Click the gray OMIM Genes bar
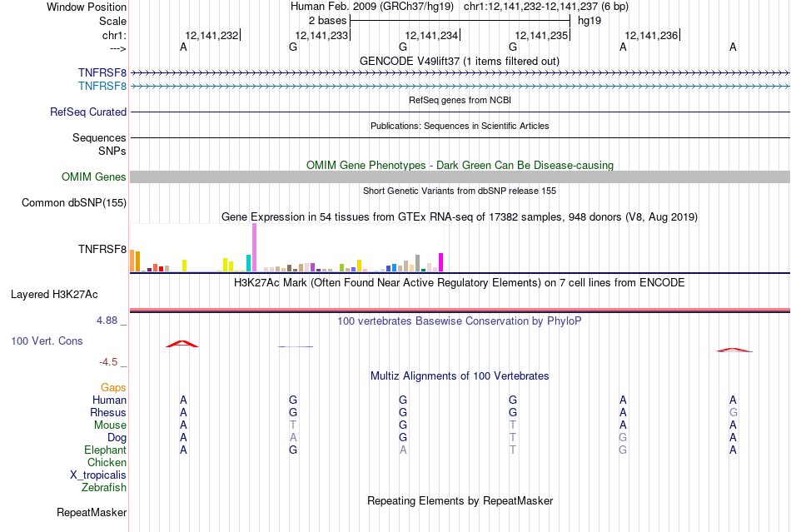 click(460, 177)
